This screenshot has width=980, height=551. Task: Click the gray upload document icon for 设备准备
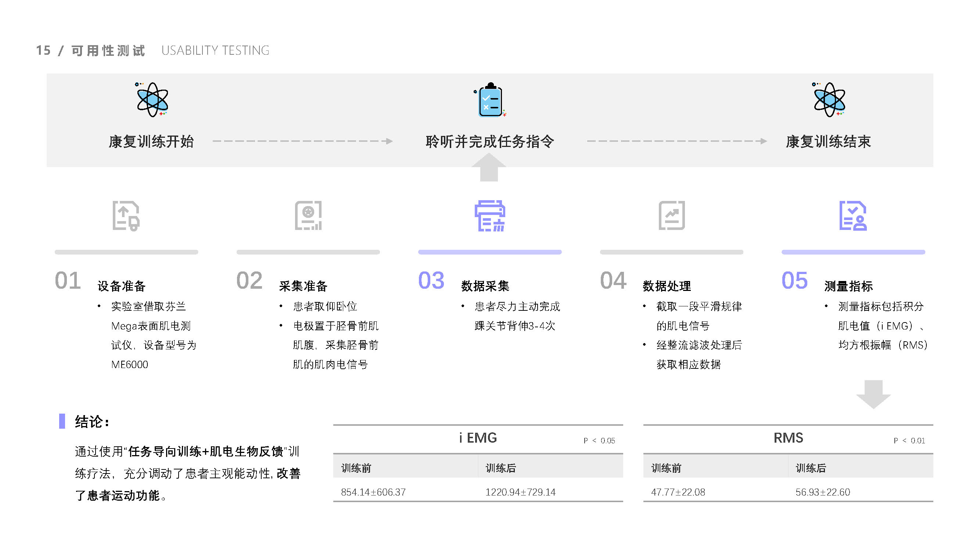pyautogui.click(x=126, y=216)
